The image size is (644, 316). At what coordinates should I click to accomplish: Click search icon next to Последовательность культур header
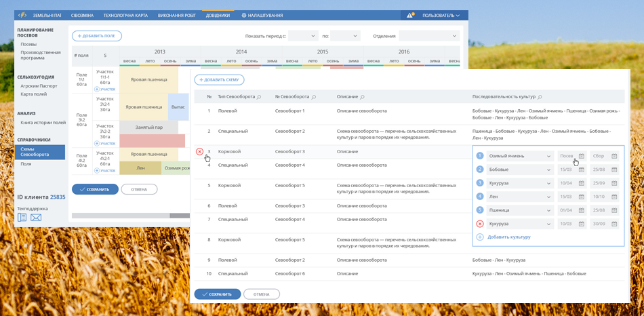pyautogui.click(x=540, y=97)
